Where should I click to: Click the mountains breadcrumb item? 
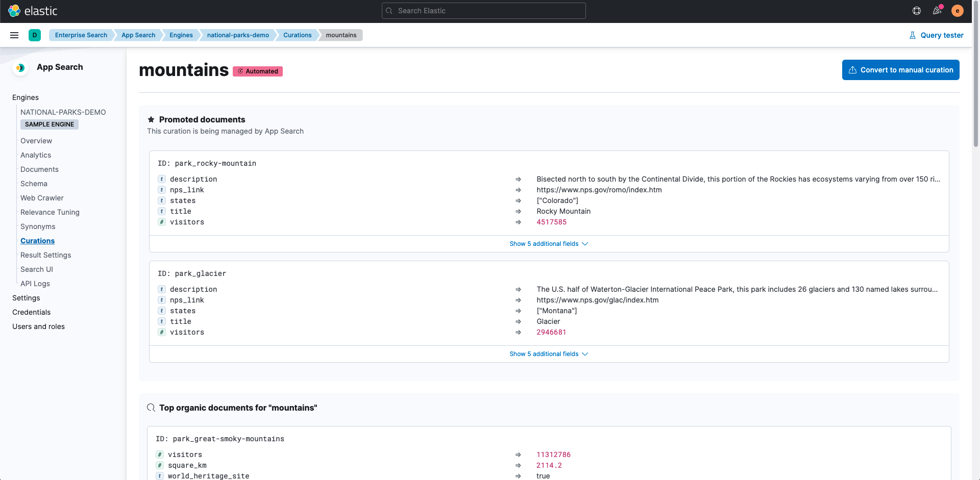(341, 35)
